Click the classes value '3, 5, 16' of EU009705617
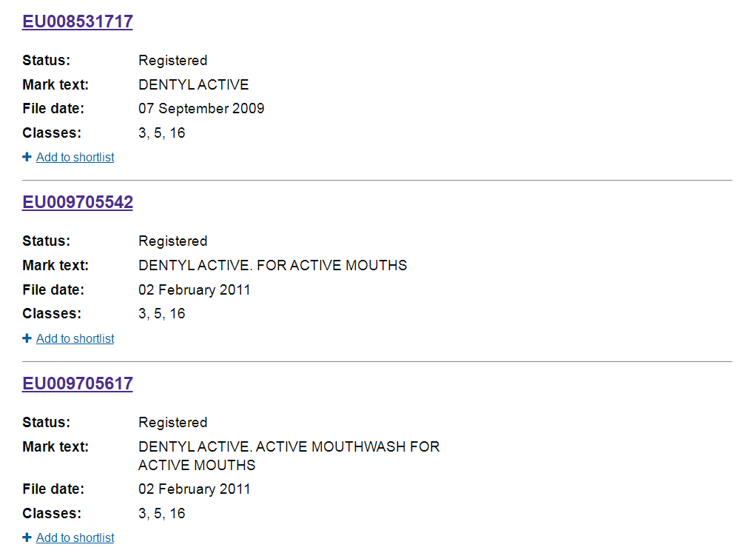Screen dimensions: 756x556 (162, 513)
